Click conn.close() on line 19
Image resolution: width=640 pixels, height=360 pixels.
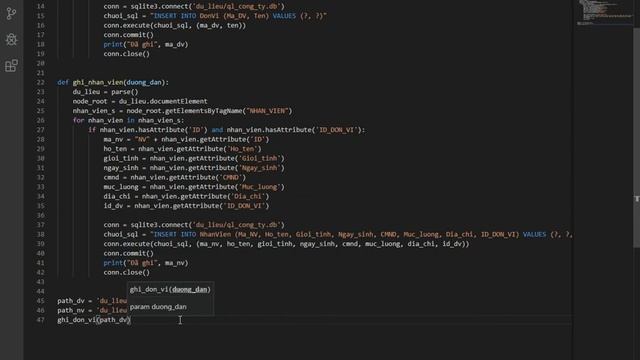(x=127, y=54)
